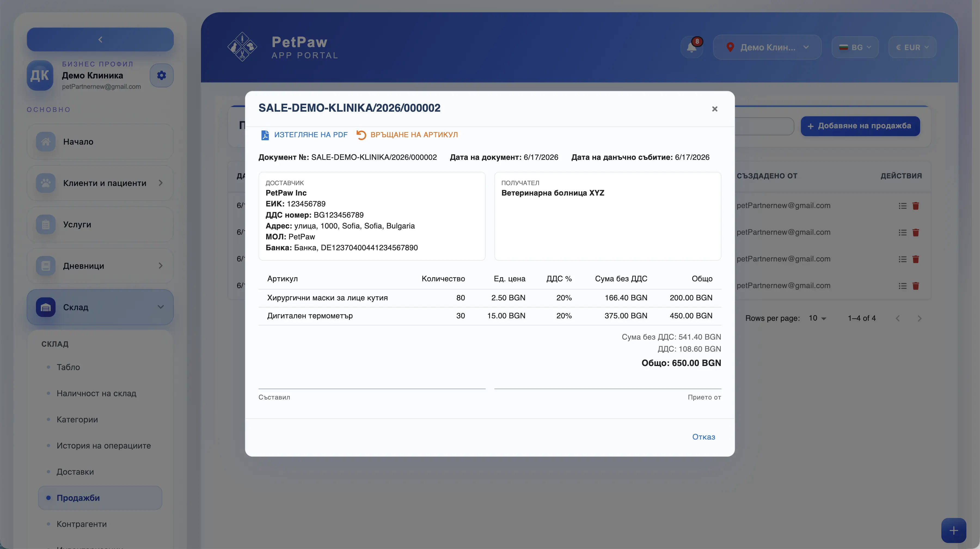
Task: Expand Клиенти и пациенти chevron
Action: coord(161,183)
